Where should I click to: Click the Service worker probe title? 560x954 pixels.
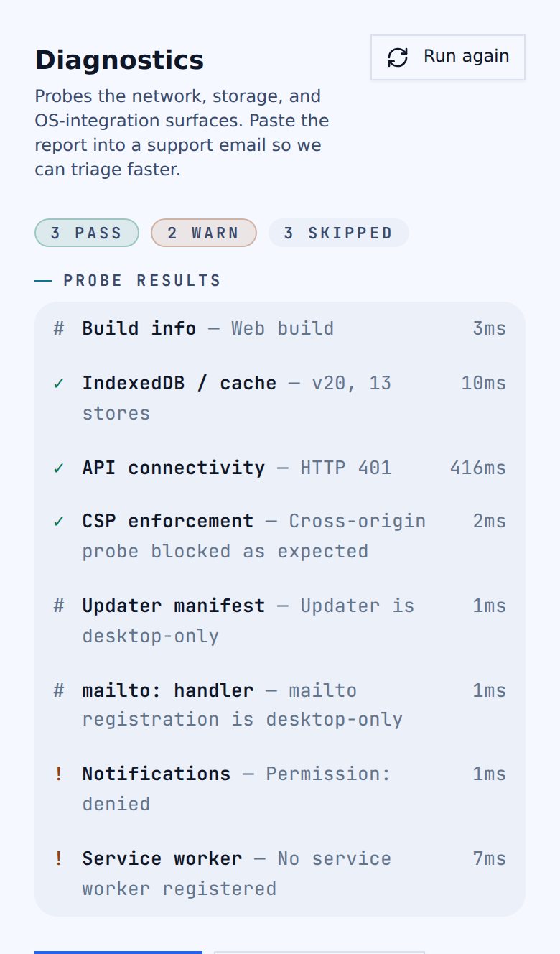click(x=162, y=858)
